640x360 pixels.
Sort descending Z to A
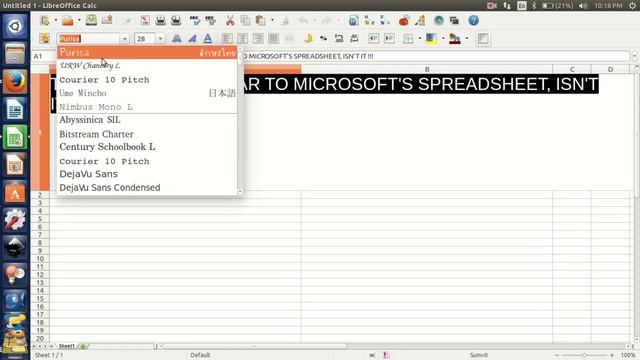pos(385,20)
